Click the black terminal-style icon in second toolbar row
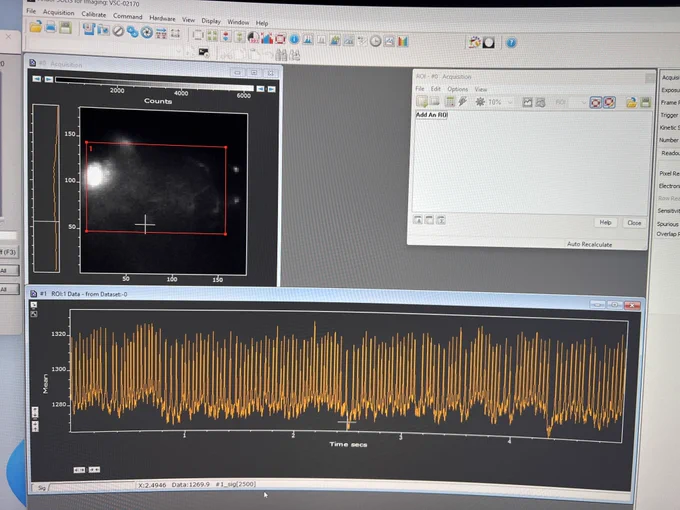This screenshot has height=510, width=680. point(203,52)
